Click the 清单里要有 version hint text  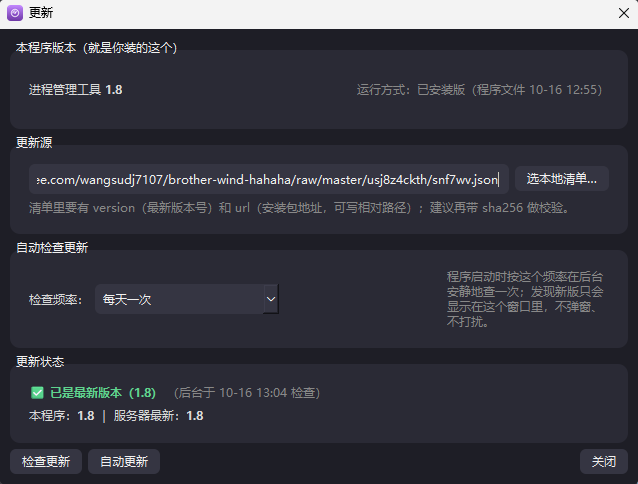coord(299,208)
